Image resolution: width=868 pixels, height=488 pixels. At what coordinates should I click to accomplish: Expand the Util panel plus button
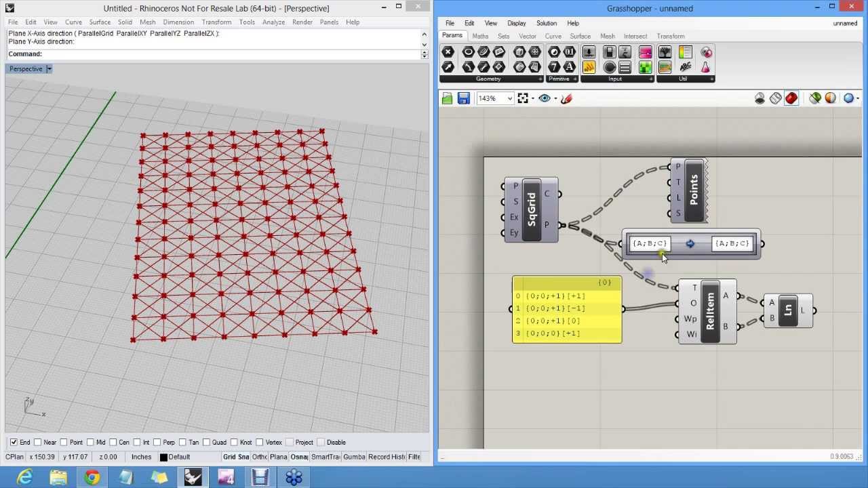(x=711, y=79)
